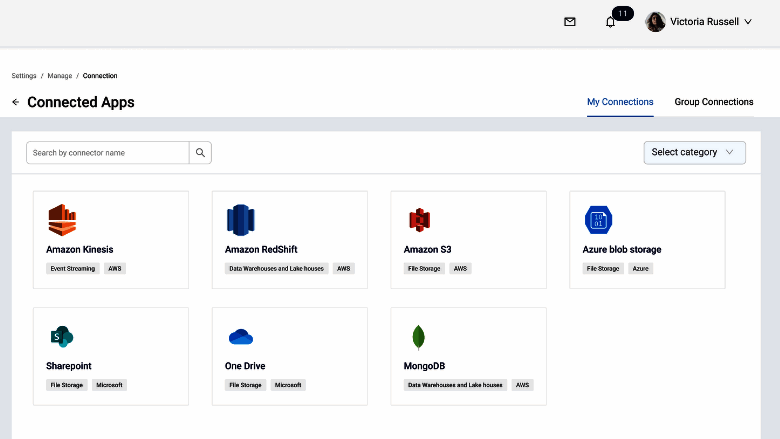Image resolution: width=780 pixels, height=439 pixels.
Task: Click File Storage tag on Azure blob storage
Action: pos(603,268)
